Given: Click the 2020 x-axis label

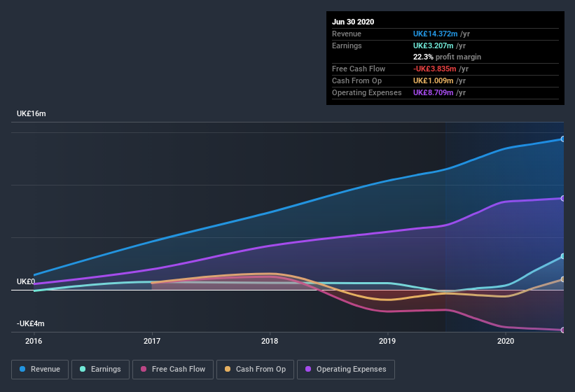Looking at the screenshot, I should (506, 341).
